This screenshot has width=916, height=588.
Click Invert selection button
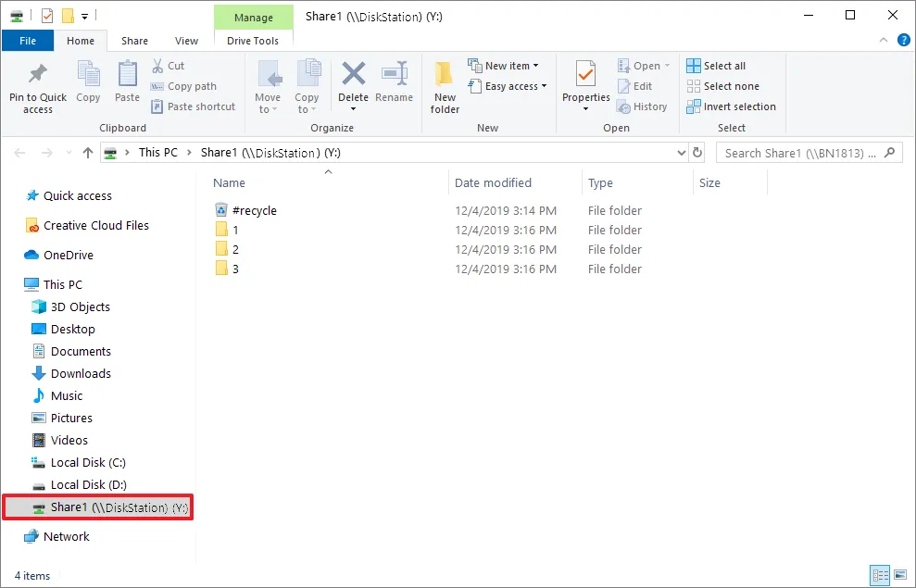tap(731, 106)
